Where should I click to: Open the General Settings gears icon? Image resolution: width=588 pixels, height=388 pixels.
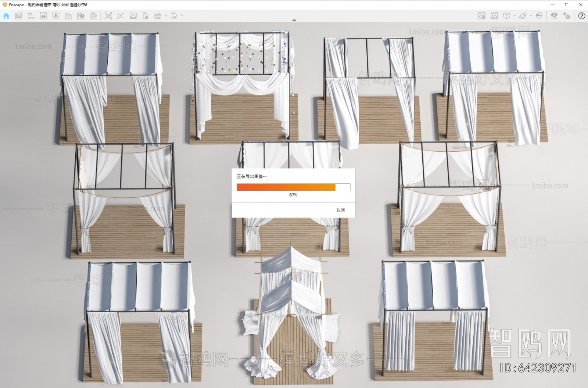point(567,16)
